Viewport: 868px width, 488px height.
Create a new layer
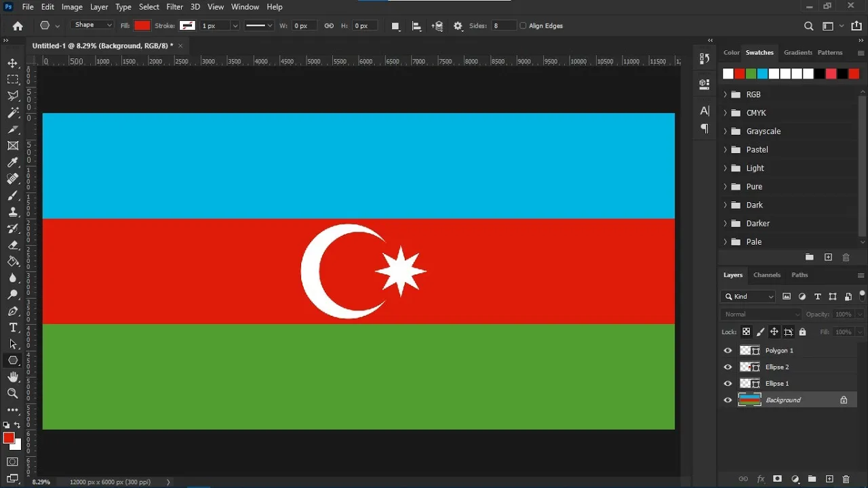click(x=829, y=479)
